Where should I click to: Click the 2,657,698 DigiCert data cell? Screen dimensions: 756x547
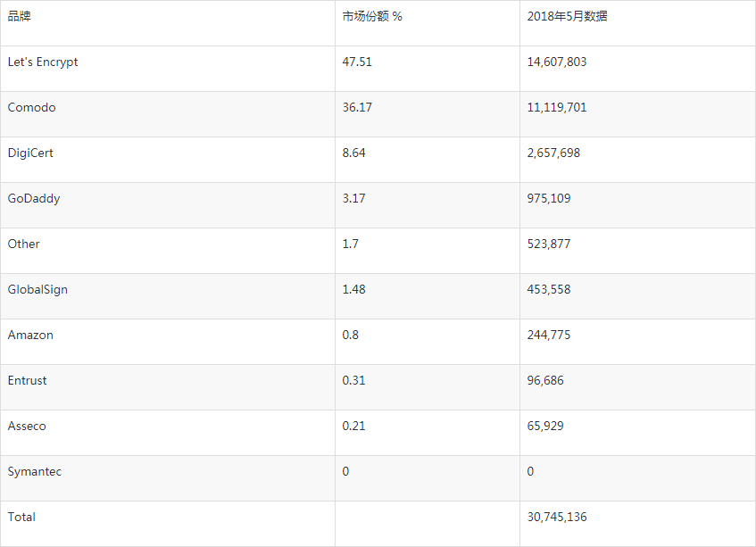(553, 153)
